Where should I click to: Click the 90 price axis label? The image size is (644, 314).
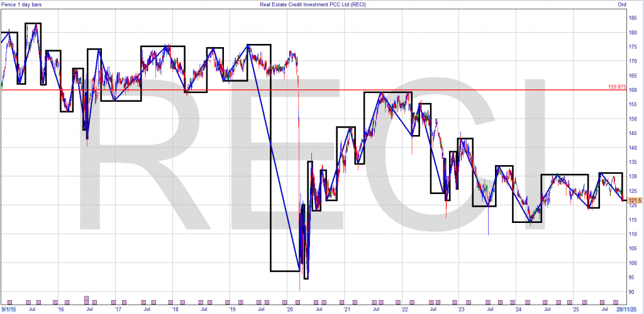pos(631,292)
